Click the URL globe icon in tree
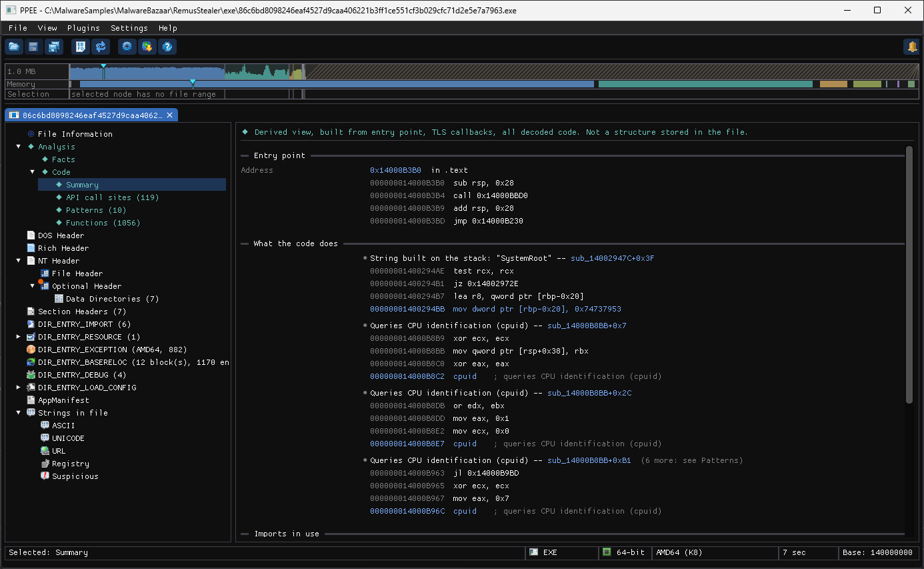 (x=45, y=451)
